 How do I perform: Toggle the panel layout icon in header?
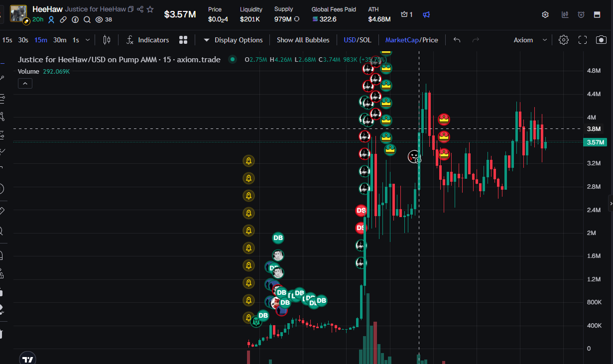(597, 14)
